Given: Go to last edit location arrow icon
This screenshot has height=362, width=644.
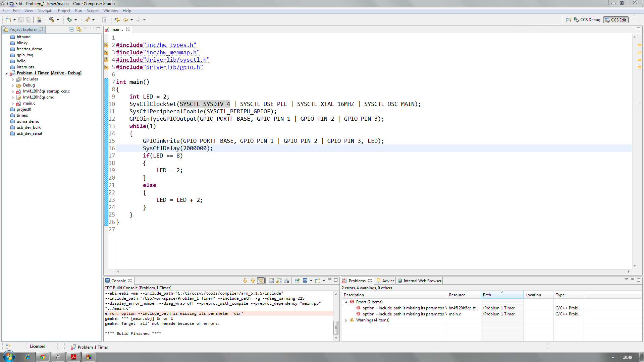Looking at the screenshot, I should click(117, 20).
